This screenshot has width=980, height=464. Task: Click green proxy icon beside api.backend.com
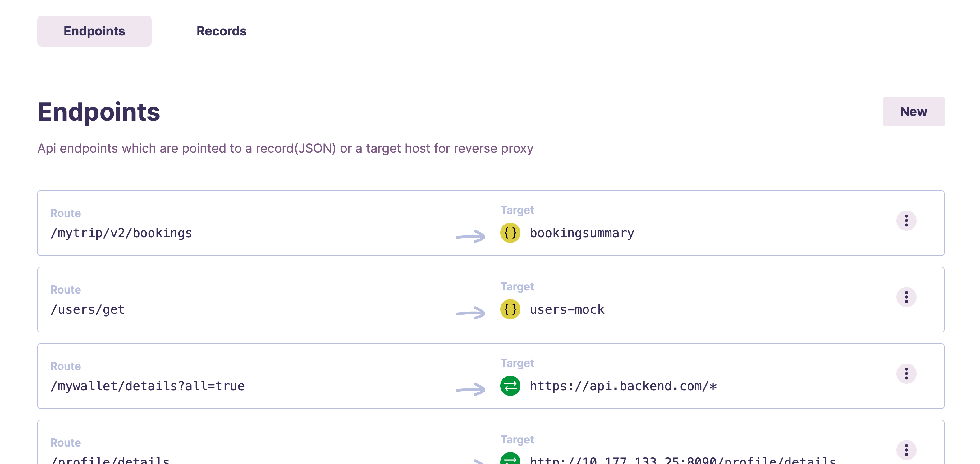pyautogui.click(x=510, y=386)
